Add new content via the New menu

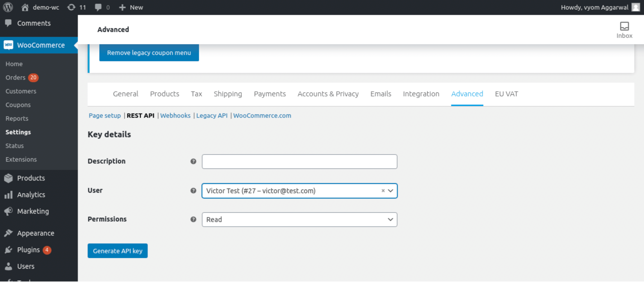(x=131, y=7)
